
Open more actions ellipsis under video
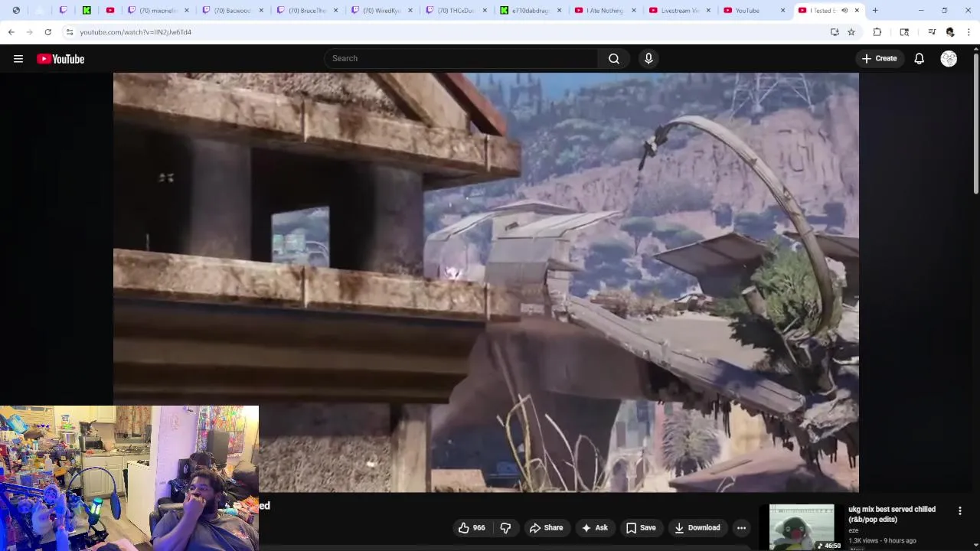(741, 527)
